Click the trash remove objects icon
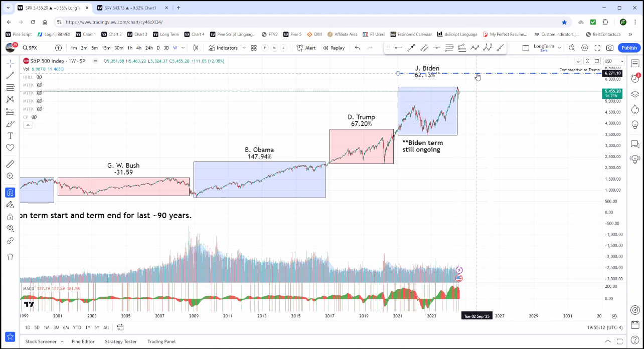Viewport: 644px width, 349px height. pyautogui.click(x=10, y=257)
